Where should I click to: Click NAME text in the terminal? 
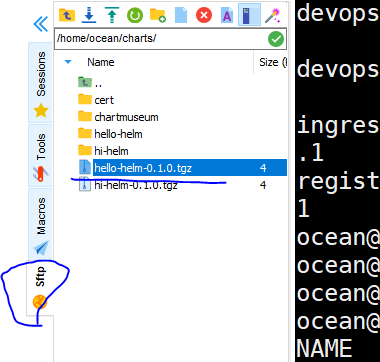pos(325,348)
